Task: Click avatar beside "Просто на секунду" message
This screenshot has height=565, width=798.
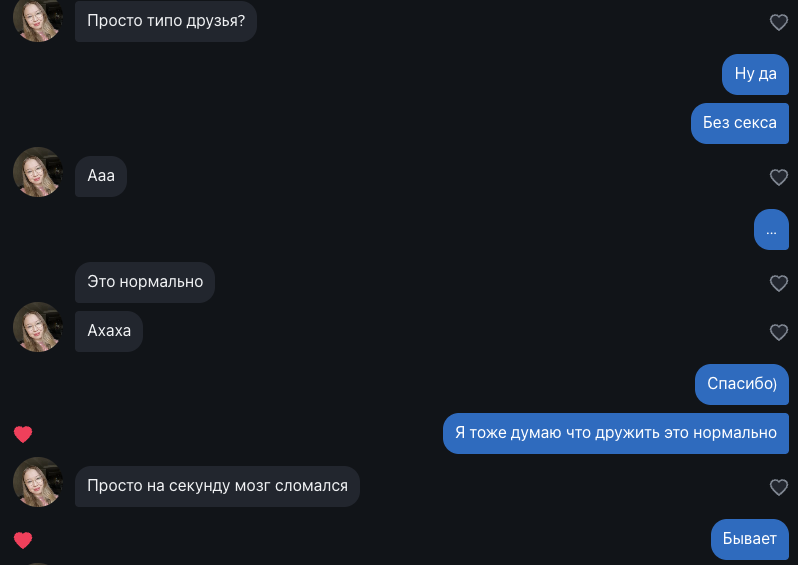Action: [x=38, y=482]
